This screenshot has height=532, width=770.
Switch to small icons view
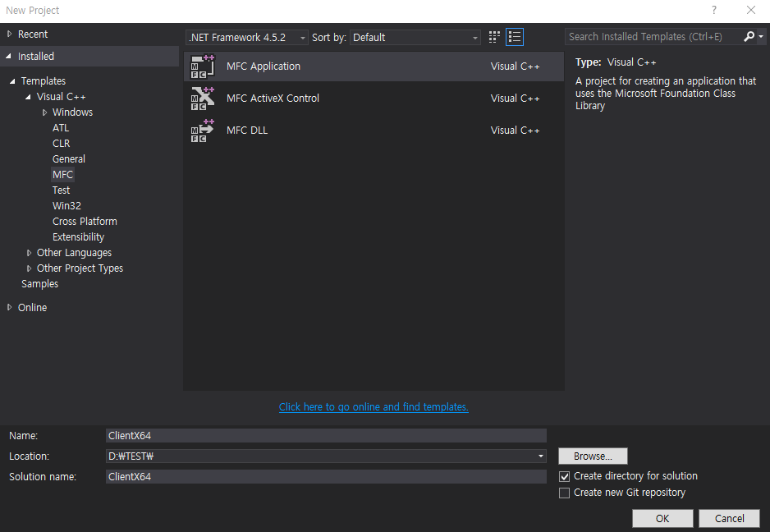click(494, 37)
